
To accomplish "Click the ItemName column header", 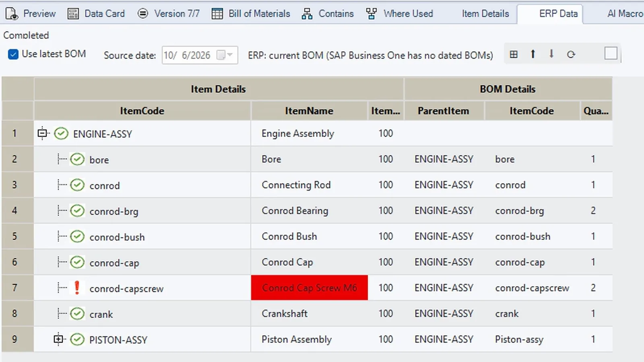I will (309, 111).
